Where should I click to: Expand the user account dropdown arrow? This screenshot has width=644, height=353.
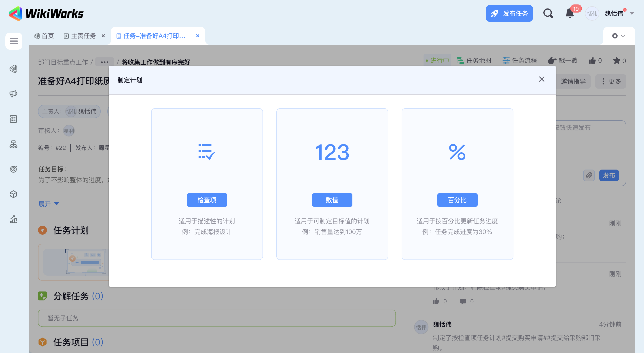(x=632, y=13)
